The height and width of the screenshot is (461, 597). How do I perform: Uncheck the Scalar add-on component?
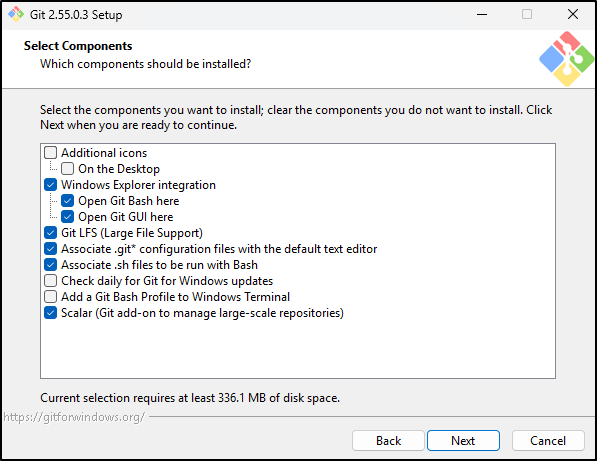click(x=51, y=313)
